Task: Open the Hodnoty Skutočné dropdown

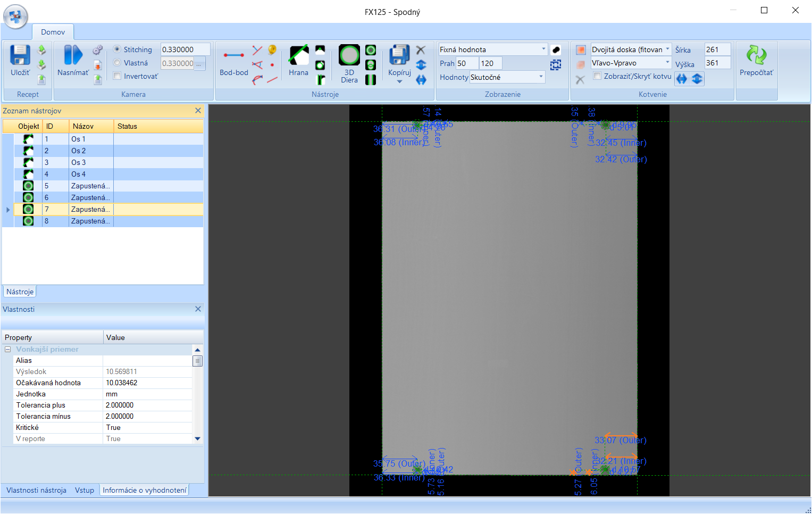Action: [541, 77]
